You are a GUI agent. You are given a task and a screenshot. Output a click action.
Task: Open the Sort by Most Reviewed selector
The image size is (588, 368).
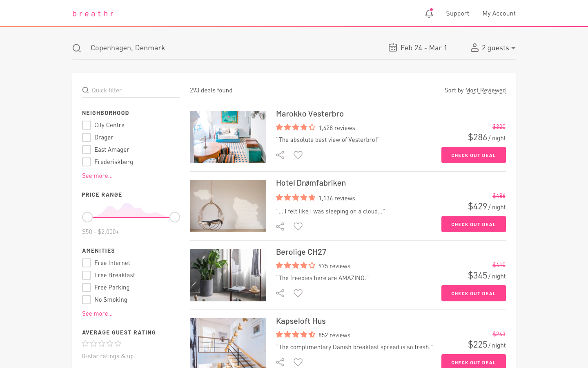[x=485, y=90]
